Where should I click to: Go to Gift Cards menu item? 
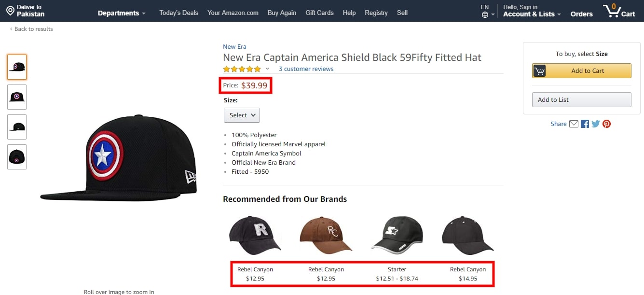click(319, 13)
